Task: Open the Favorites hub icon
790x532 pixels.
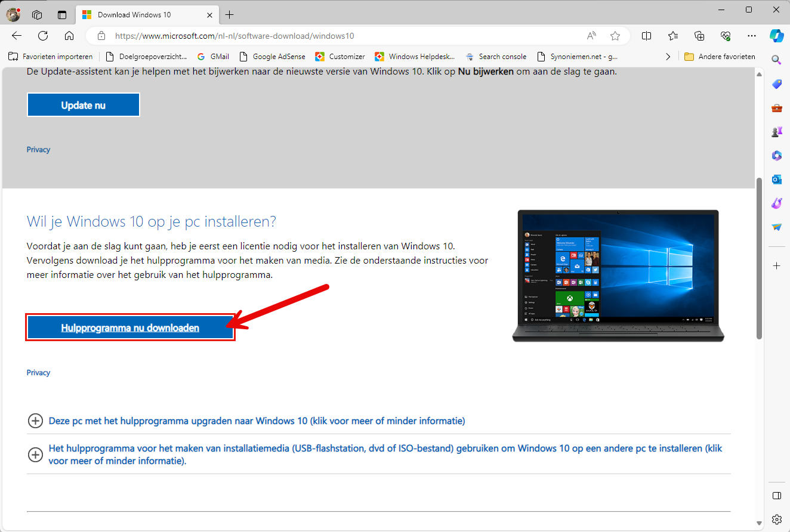Action: (x=673, y=36)
